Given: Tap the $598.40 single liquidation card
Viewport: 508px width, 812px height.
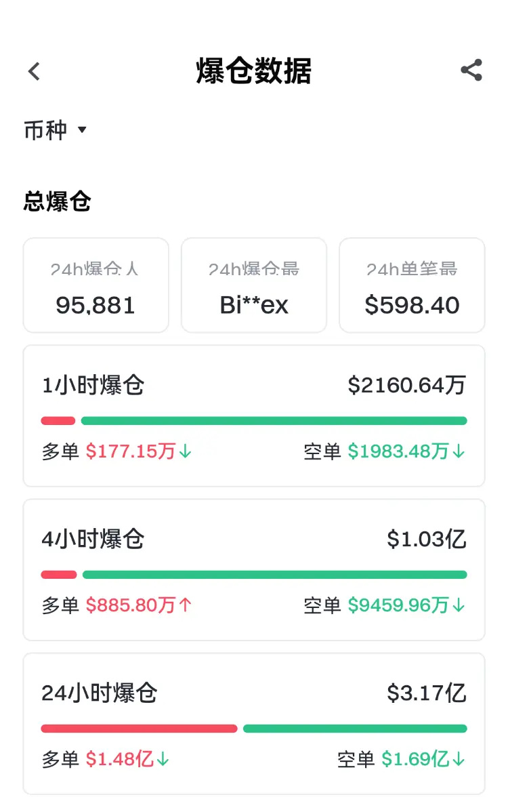Looking at the screenshot, I should click(x=412, y=285).
